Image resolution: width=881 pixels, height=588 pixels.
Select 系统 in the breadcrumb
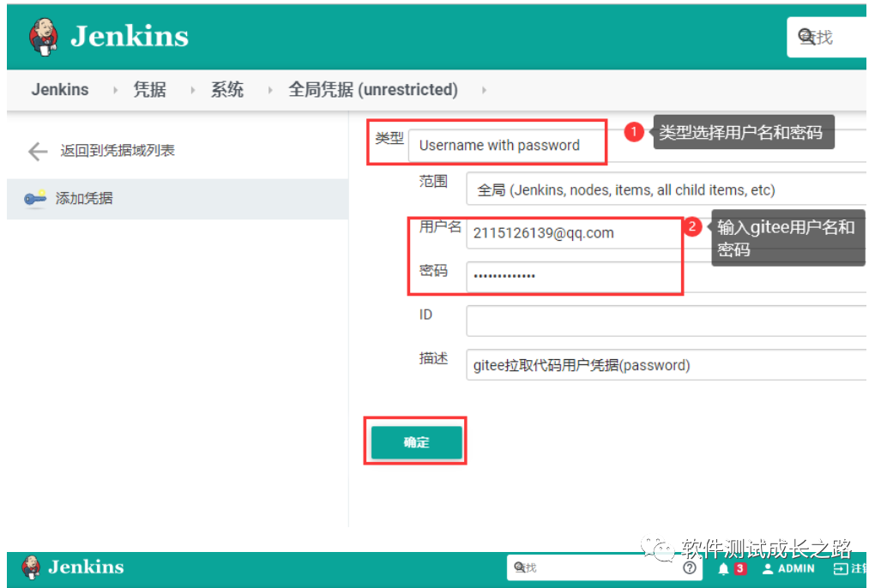[x=226, y=89]
